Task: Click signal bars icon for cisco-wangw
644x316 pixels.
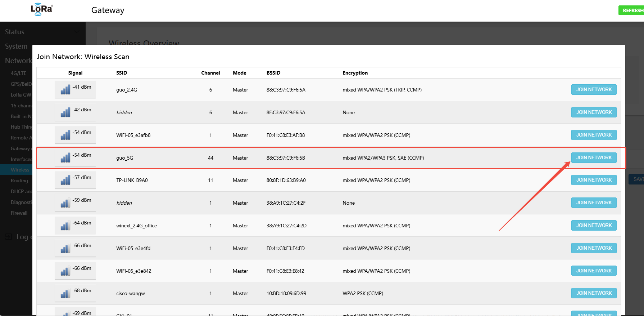Action: (x=65, y=293)
